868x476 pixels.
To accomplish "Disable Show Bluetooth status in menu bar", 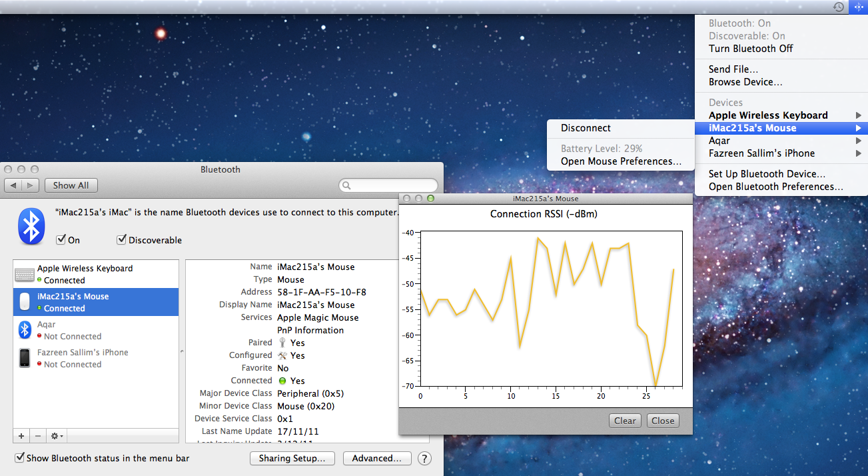I will click(20, 458).
